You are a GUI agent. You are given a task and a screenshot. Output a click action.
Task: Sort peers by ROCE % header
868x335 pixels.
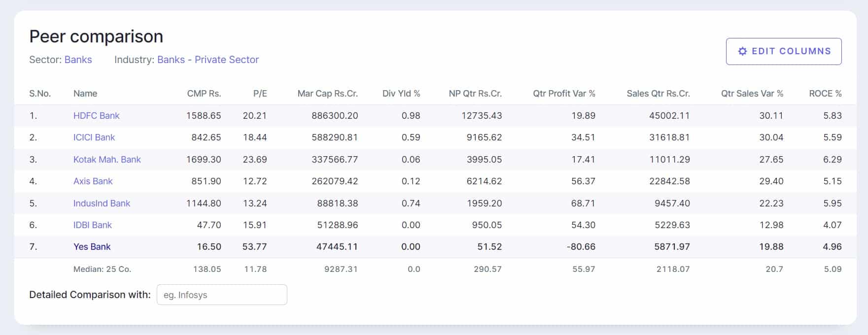click(x=825, y=94)
